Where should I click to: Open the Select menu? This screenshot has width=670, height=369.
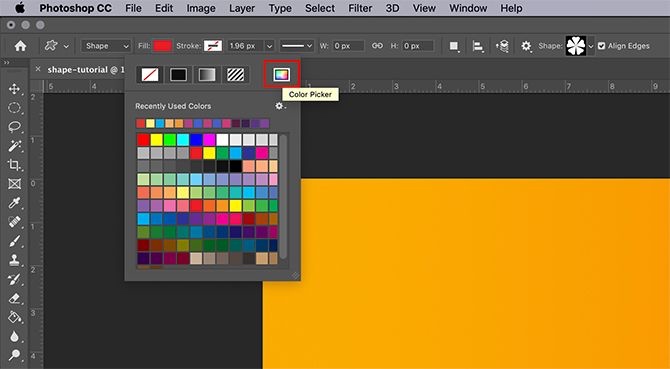(x=320, y=8)
